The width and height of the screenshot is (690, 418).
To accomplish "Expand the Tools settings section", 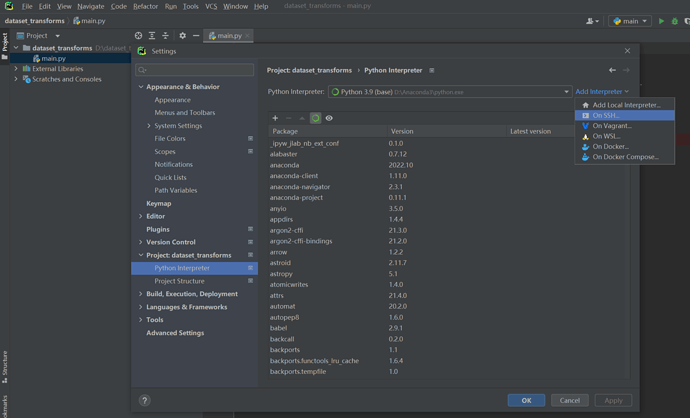I will pos(141,320).
